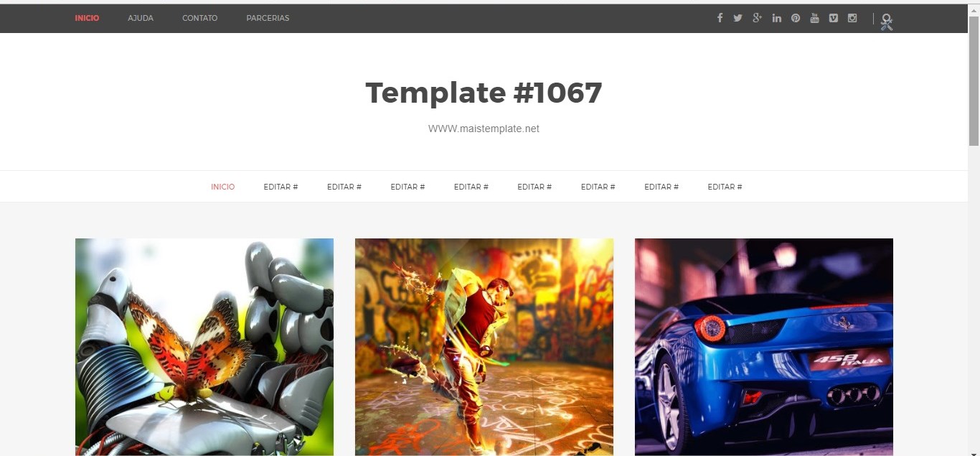
Task: Open the Vimeo social icon
Action: 833,18
